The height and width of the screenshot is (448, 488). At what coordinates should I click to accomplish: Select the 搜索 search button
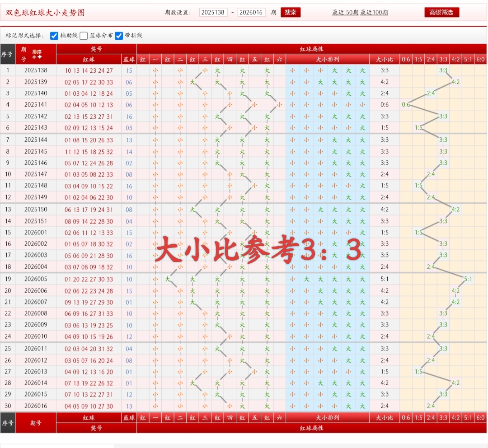coord(291,13)
